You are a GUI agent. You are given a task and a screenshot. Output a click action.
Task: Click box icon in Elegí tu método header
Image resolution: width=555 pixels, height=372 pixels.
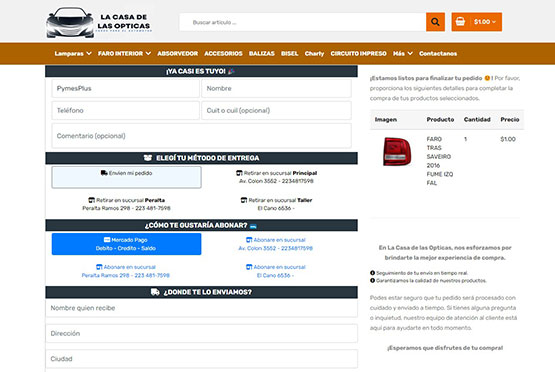pos(148,158)
